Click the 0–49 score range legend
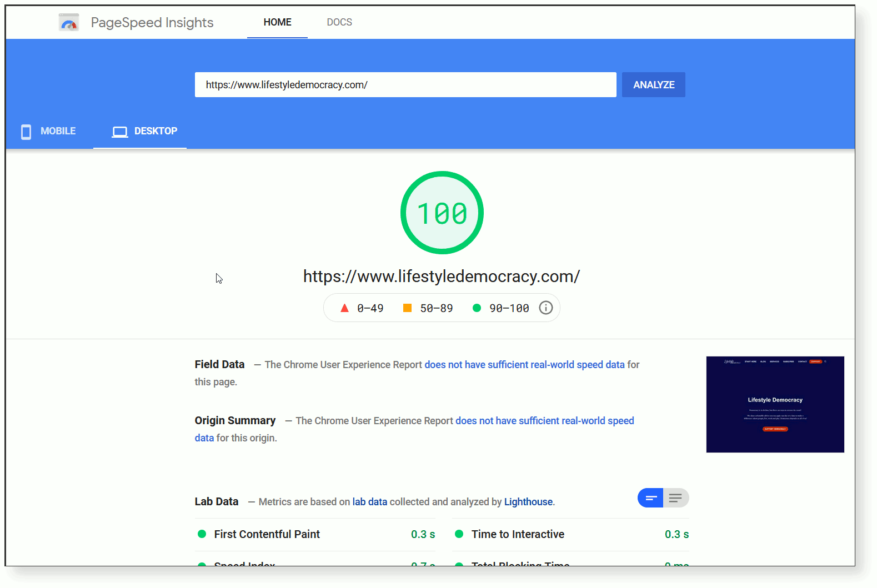Viewport: 877px width, 588px height. (x=362, y=308)
